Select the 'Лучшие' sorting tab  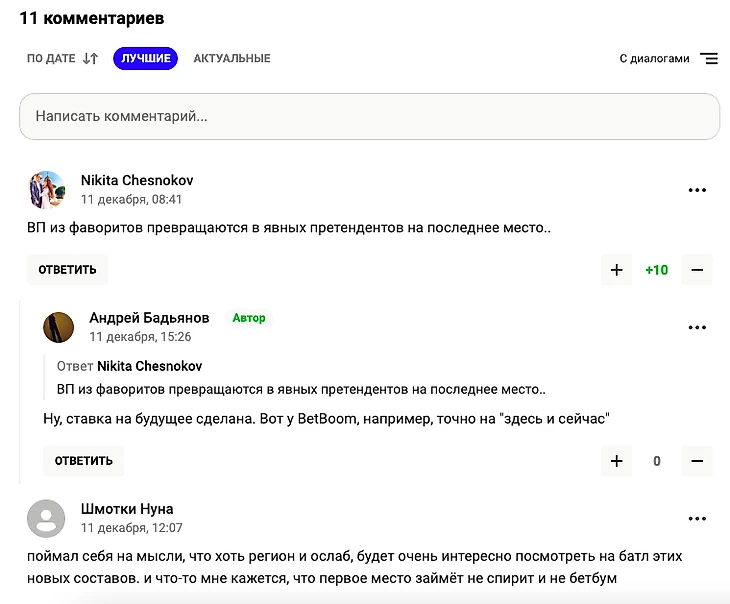click(145, 59)
